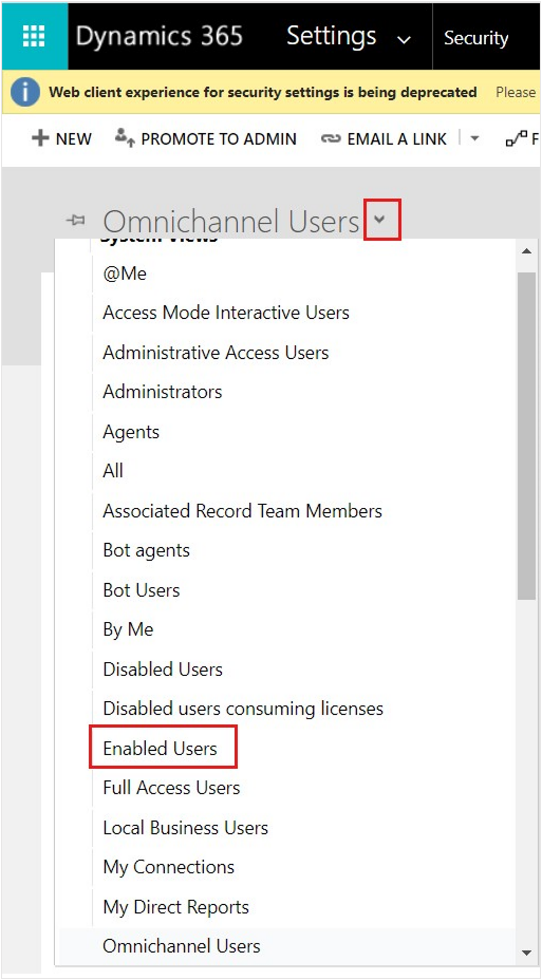Select the My Direct Reports view
Image resolution: width=542 pixels, height=980 pixels.
[x=176, y=907]
